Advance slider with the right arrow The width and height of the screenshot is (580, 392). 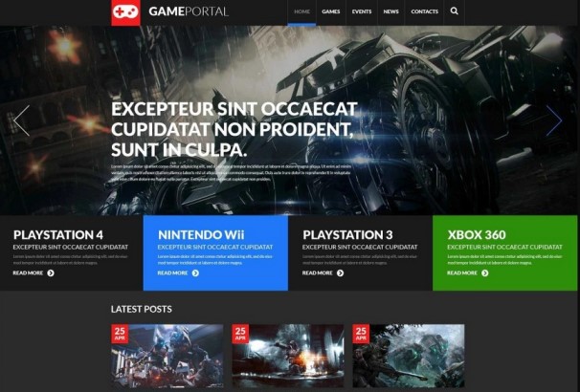coord(554,120)
